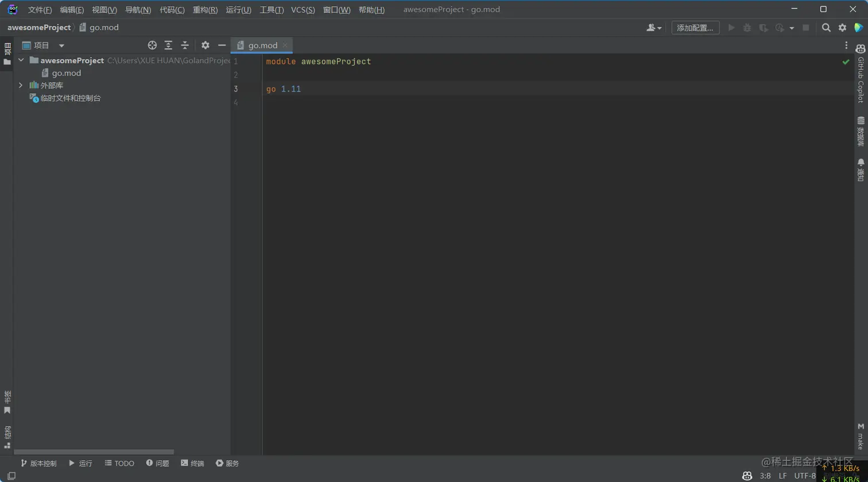Click tool windows quick-access icon in status bar
The height and width of the screenshot is (482, 868).
[x=11, y=476]
